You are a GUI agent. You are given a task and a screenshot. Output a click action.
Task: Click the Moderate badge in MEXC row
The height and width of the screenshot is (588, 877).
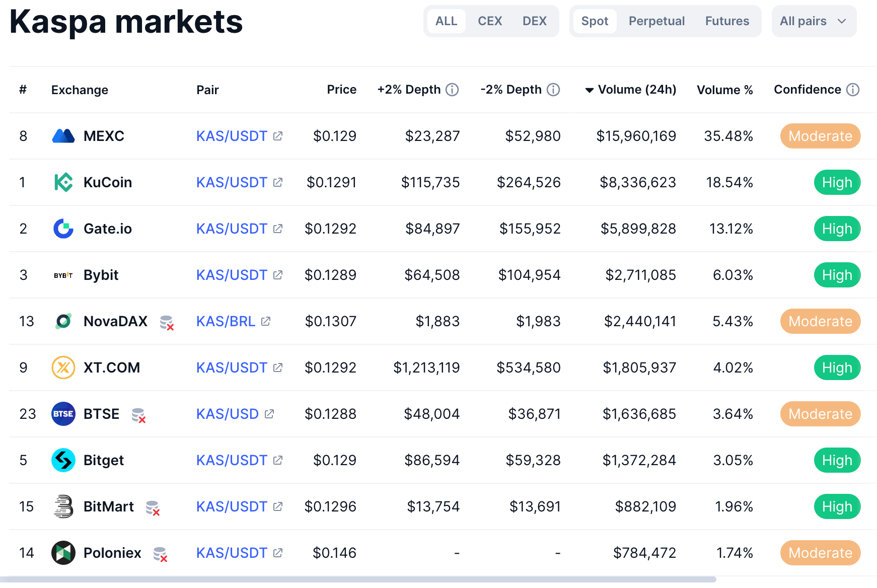pos(820,136)
